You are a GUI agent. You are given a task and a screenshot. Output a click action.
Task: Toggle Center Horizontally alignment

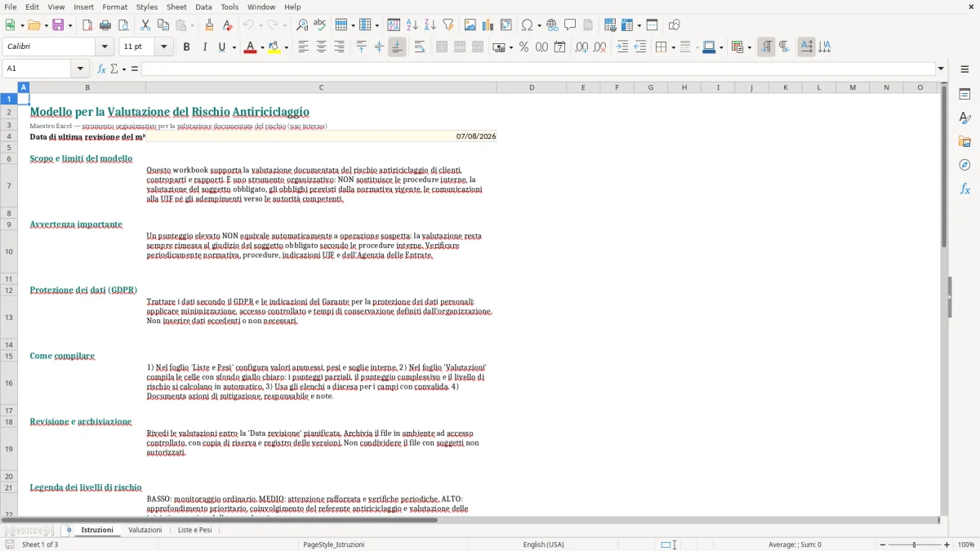(321, 47)
